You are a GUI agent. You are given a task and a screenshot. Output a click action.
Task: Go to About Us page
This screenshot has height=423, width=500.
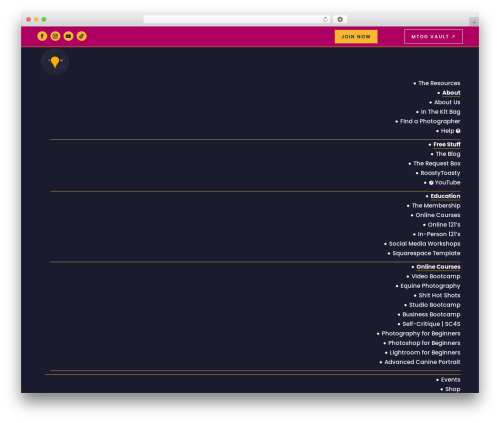click(447, 102)
